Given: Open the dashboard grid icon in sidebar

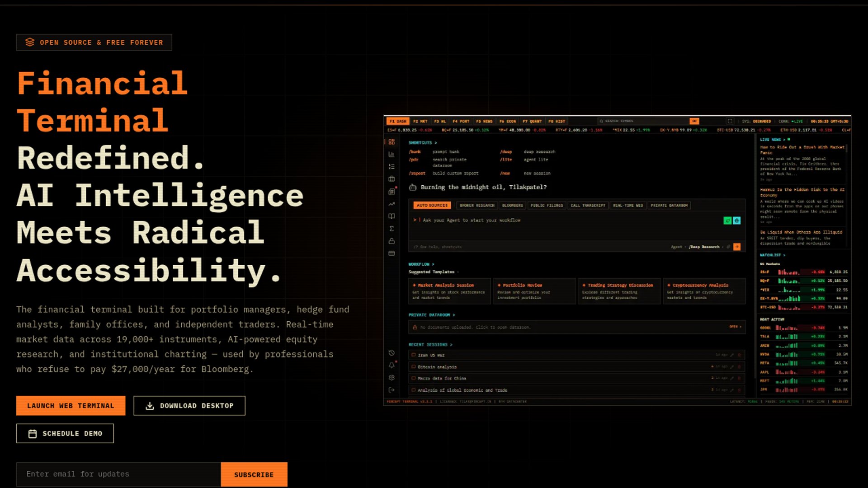Looking at the screenshot, I should coord(392,142).
